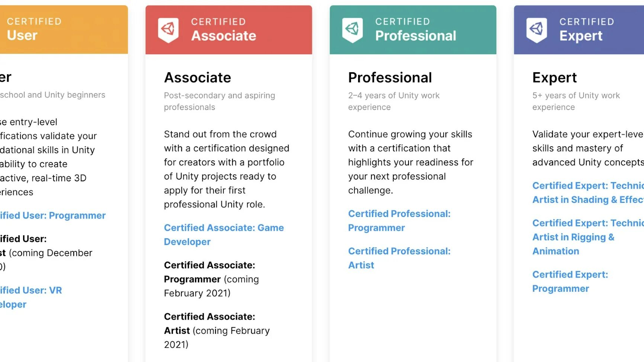Open Certified Professional: Programmer link
Viewport: 644px width, 362px height.
399,220
